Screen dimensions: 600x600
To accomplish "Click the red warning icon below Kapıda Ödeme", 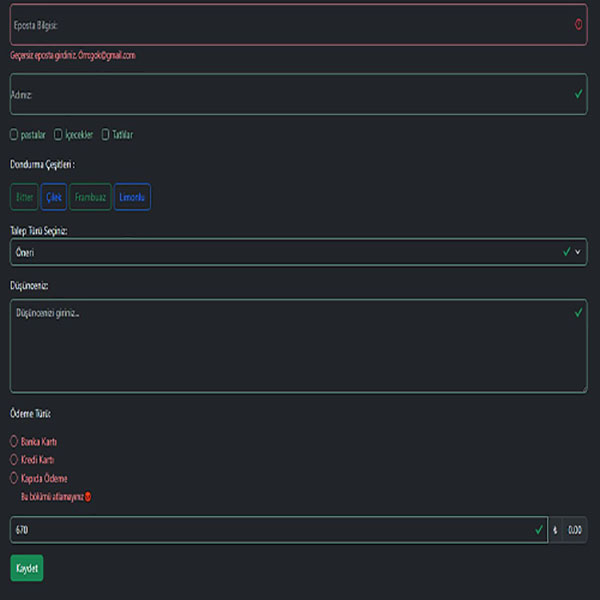I will [x=88, y=496].
